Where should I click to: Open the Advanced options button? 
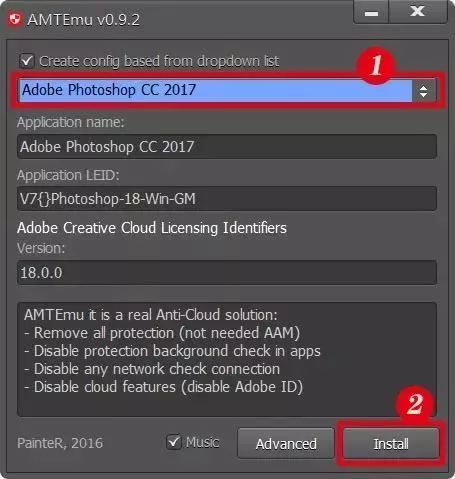tap(286, 443)
